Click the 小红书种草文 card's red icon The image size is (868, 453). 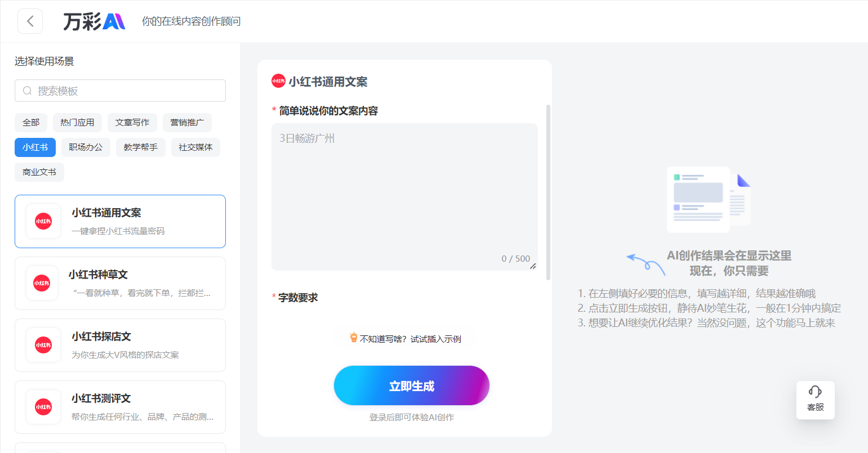(x=42, y=283)
